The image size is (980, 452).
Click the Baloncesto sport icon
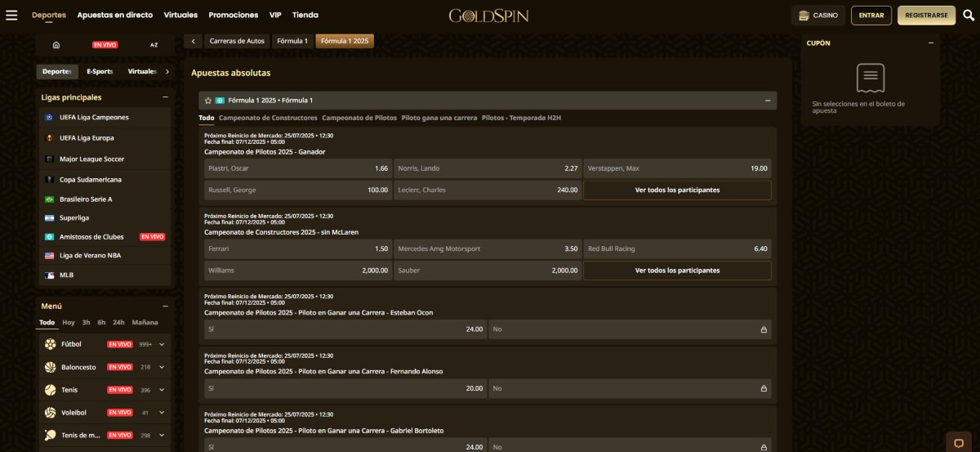(x=51, y=367)
